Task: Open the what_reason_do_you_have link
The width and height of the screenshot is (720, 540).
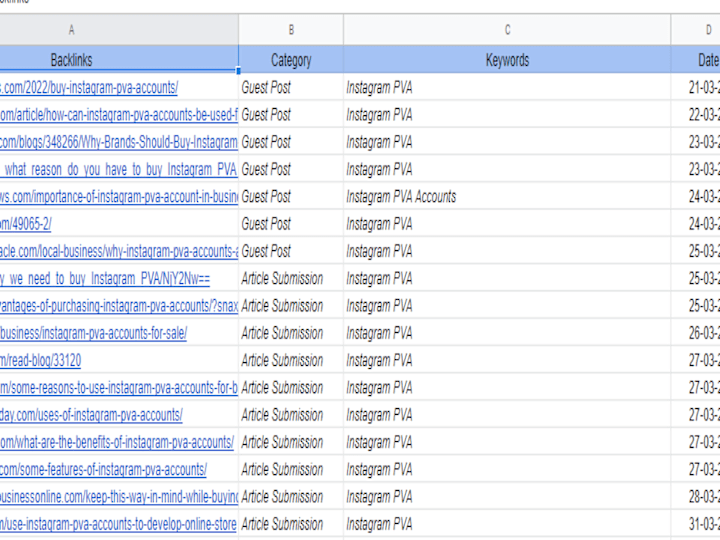Action: pyautogui.click(x=119, y=169)
